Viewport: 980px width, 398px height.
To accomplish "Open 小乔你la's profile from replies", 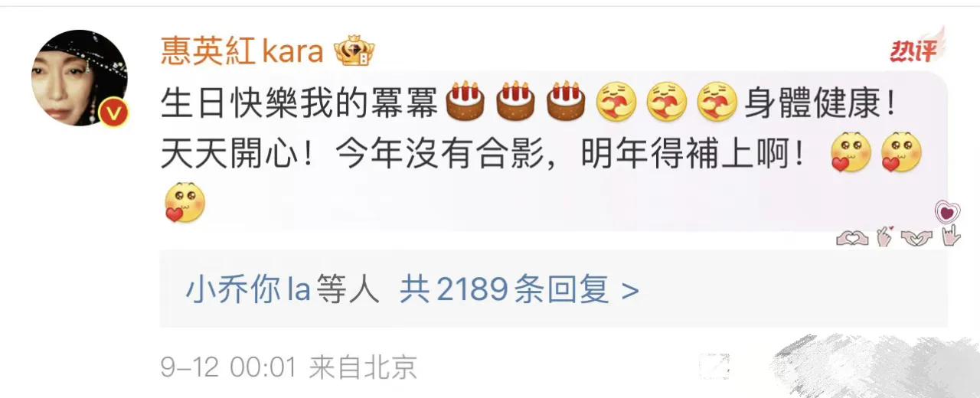I will [247, 291].
